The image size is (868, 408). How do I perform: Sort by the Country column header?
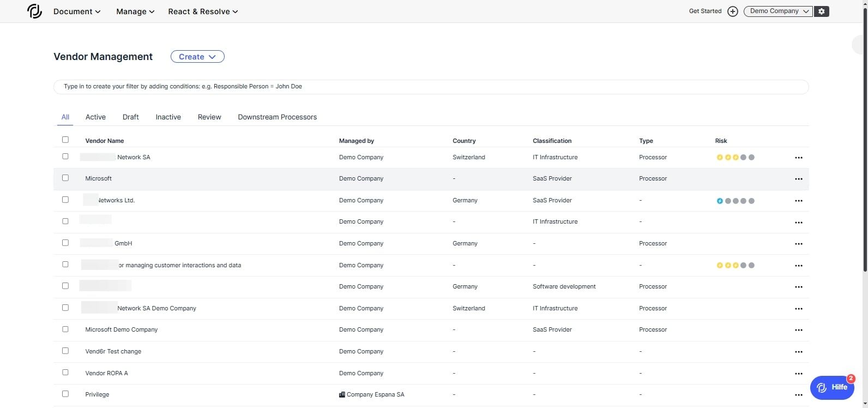point(464,141)
